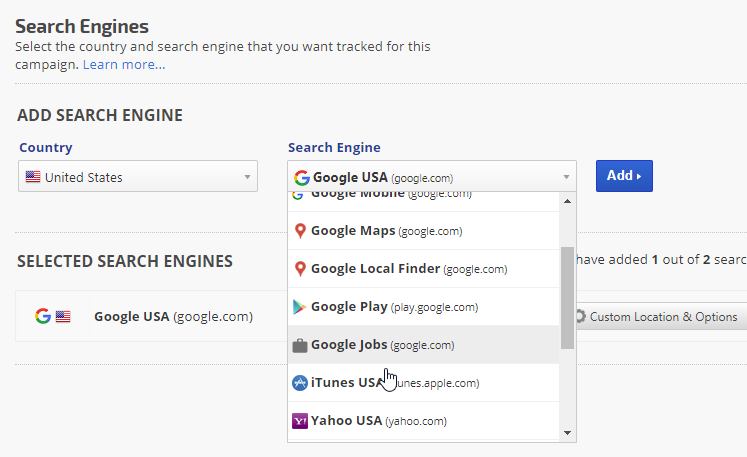The width and height of the screenshot is (747, 457).
Task: Click the iTunes App Store icon
Action: (299, 383)
